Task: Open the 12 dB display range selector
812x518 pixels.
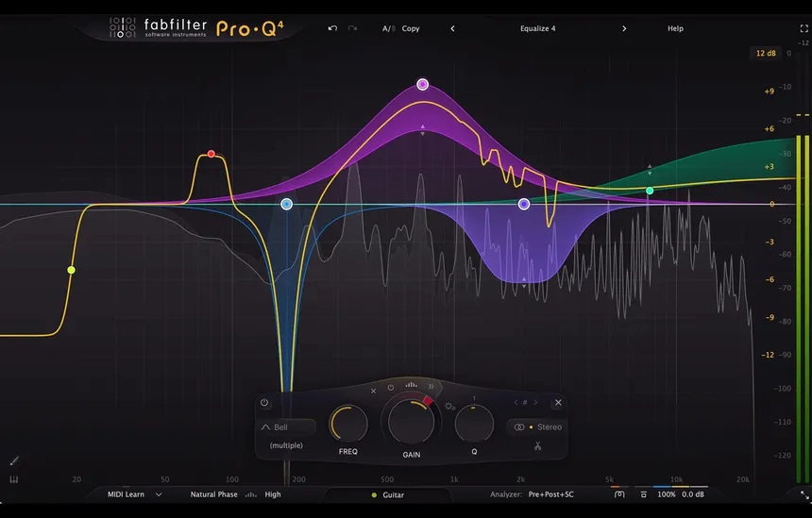Action: tap(766, 53)
